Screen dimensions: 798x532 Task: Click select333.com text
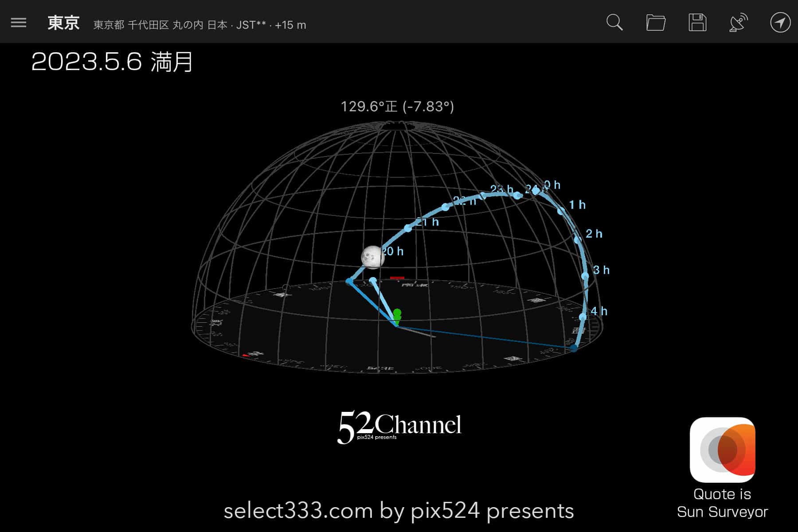click(x=298, y=511)
